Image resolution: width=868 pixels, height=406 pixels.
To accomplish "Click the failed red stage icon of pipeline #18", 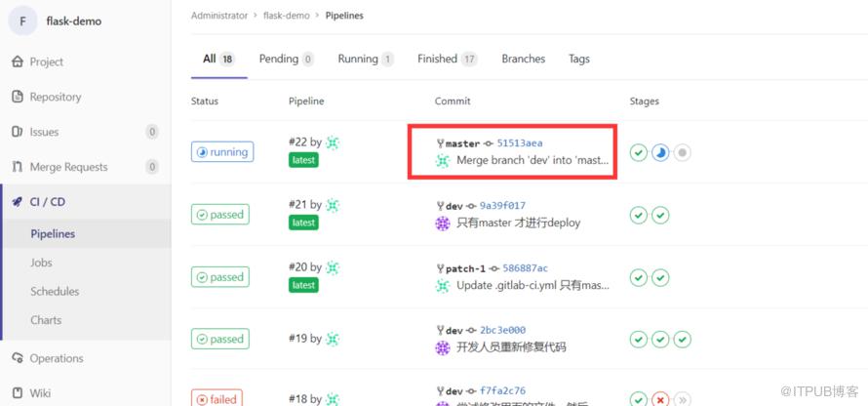I will (x=660, y=399).
